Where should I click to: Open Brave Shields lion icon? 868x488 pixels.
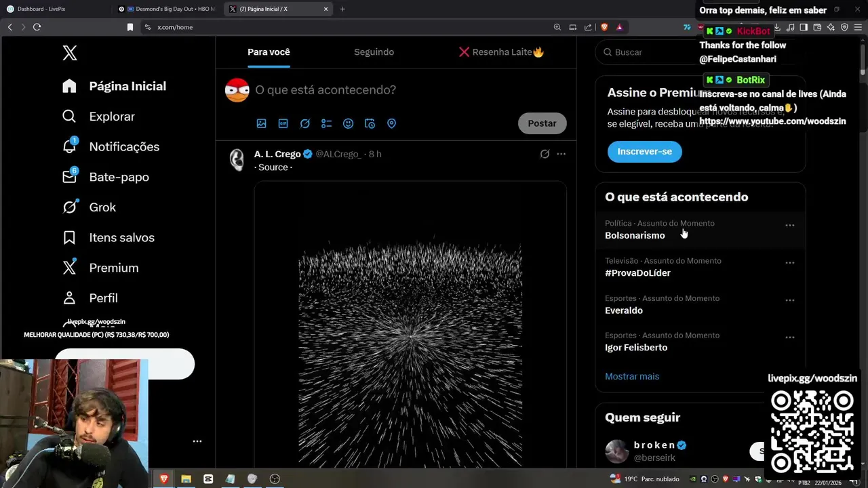(x=604, y=27)
